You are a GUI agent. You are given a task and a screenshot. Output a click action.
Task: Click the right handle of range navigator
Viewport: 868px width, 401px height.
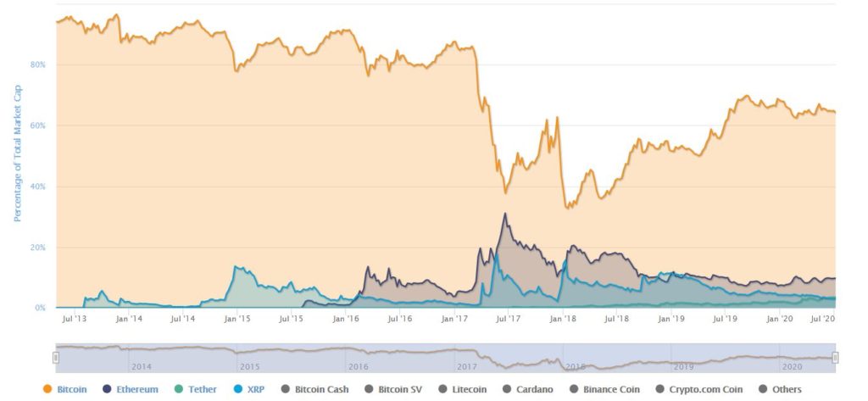835,357
